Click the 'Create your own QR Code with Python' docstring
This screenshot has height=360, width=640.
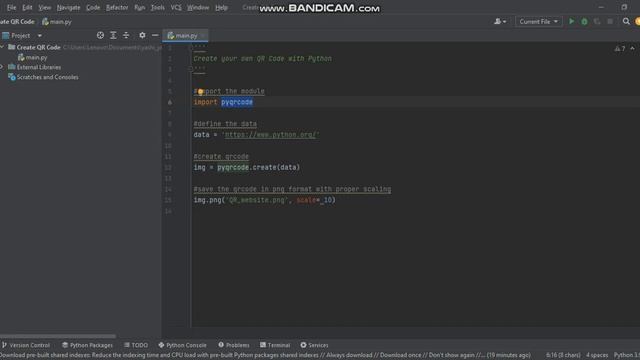point(262,59)
